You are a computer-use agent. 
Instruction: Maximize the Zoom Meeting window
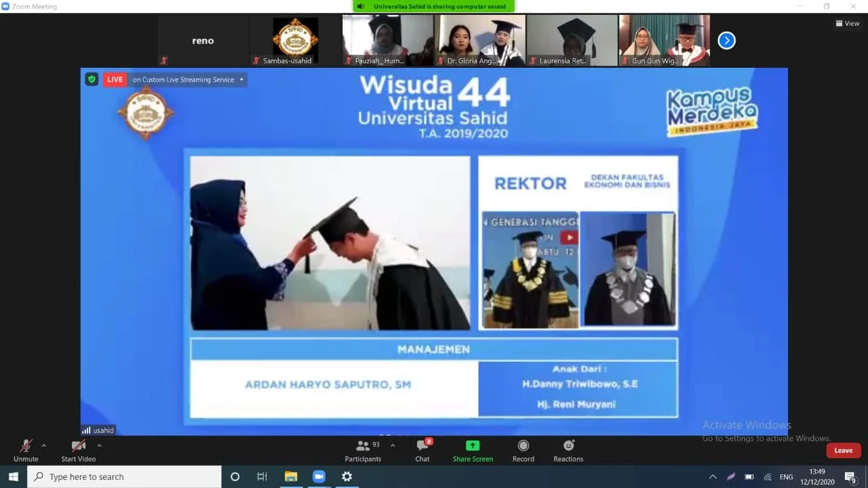point(826,6)
